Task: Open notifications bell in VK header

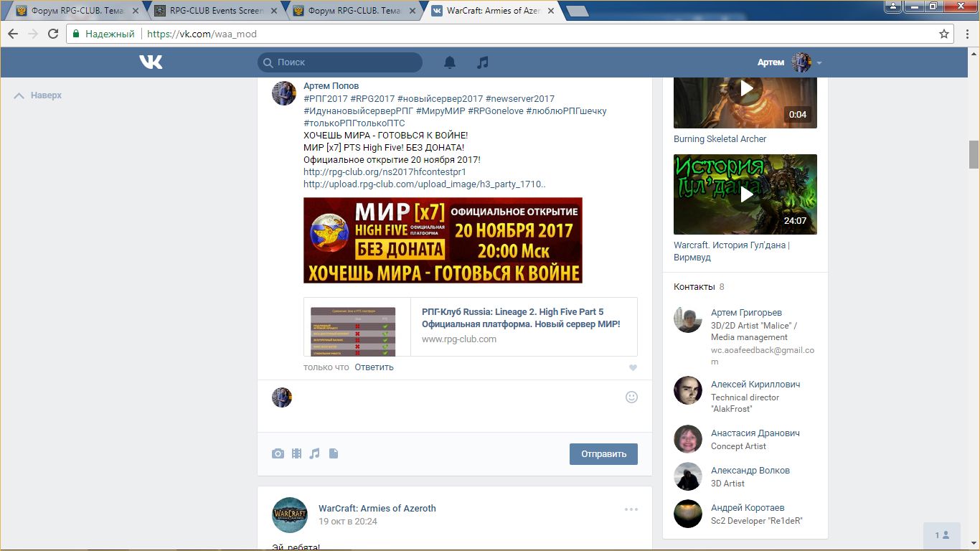Action: pos(450,62)
